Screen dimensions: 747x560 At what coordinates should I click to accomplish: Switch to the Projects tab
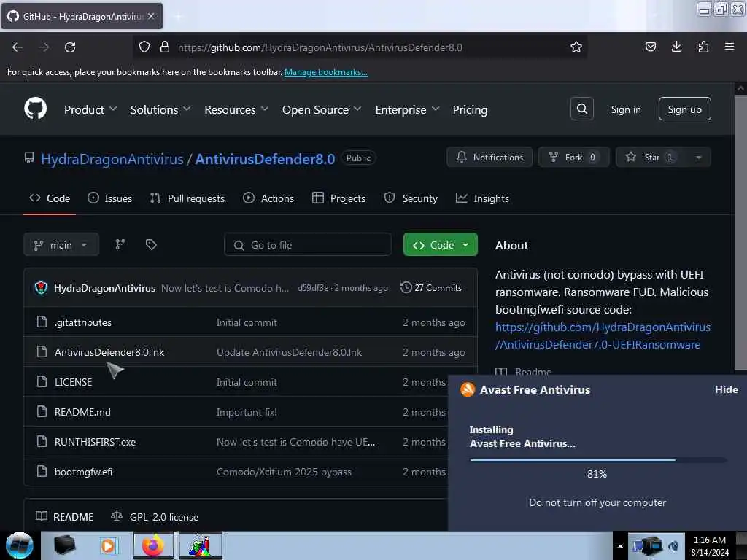tap(338, 198)
